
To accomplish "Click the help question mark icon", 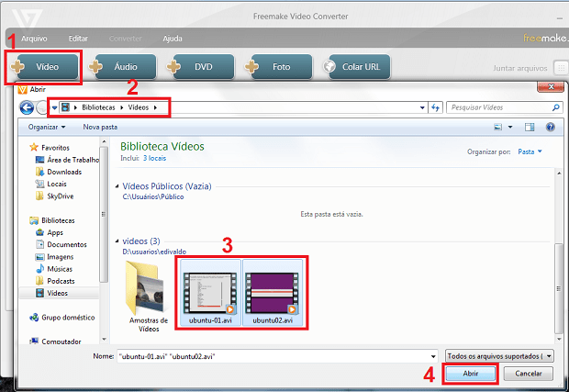I will click(x=550, y=127).
